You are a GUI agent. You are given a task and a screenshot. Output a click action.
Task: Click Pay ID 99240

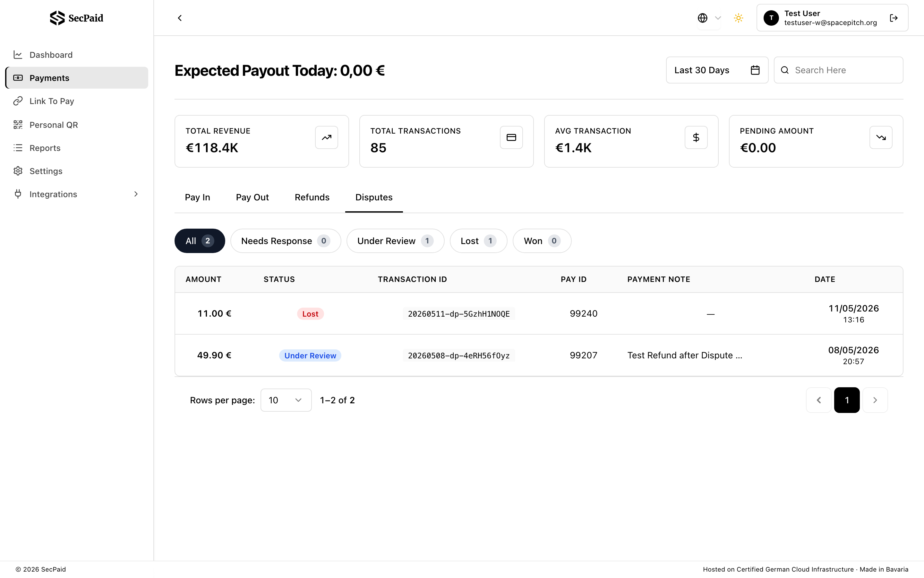583,313
